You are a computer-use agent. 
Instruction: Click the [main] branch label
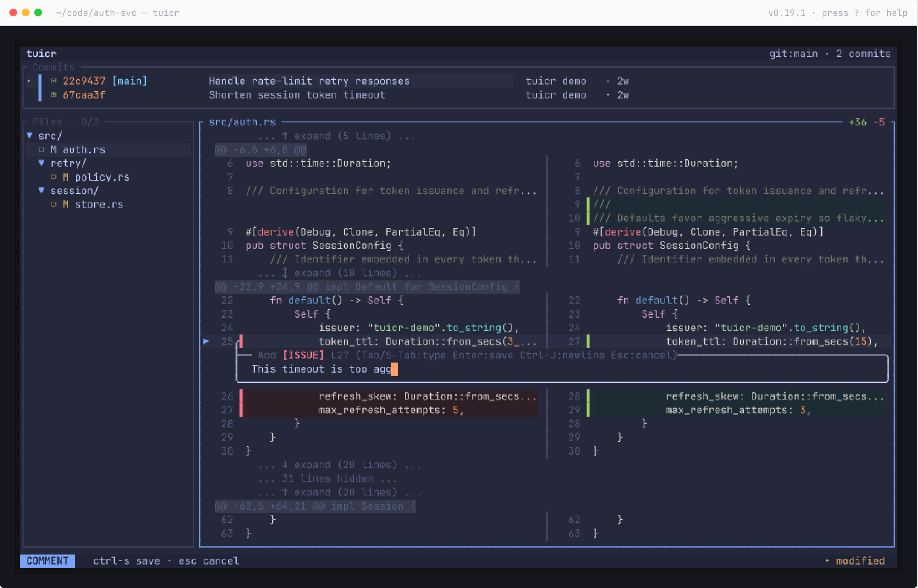[130, 81]
